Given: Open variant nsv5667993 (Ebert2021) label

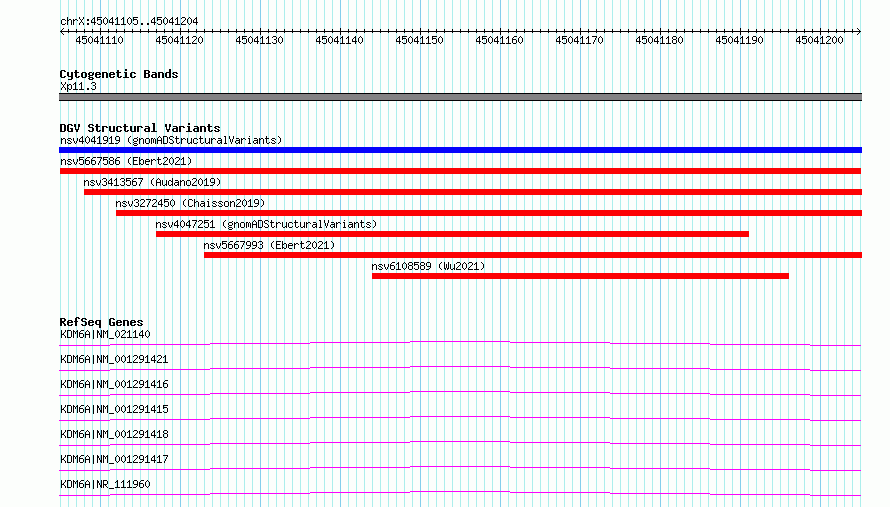Looking at the screenshot, I should coord(269,245).
